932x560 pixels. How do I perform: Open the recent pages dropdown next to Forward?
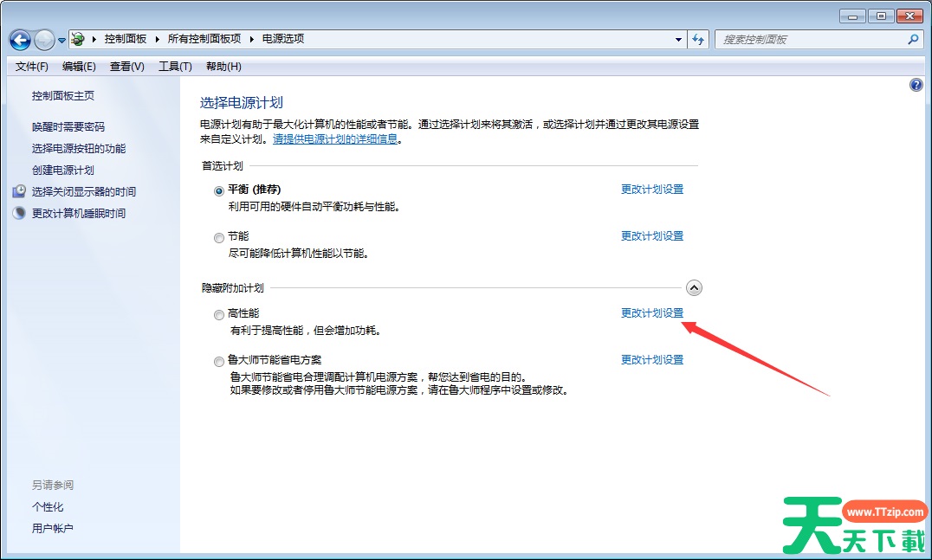pos(62,41)
